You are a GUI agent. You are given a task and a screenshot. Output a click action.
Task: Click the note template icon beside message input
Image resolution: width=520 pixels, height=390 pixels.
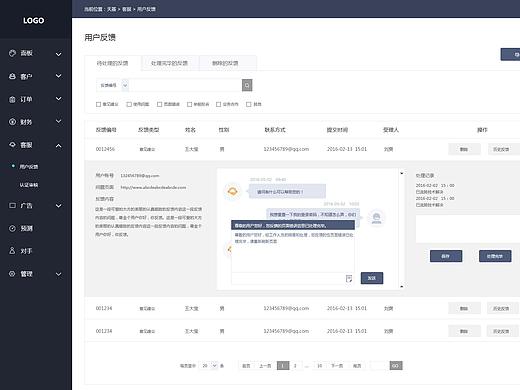[x=349, y=279]
